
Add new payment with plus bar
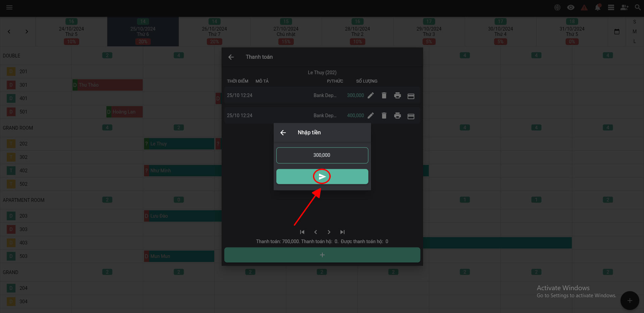pyautogui.click(x=322, y=255)
